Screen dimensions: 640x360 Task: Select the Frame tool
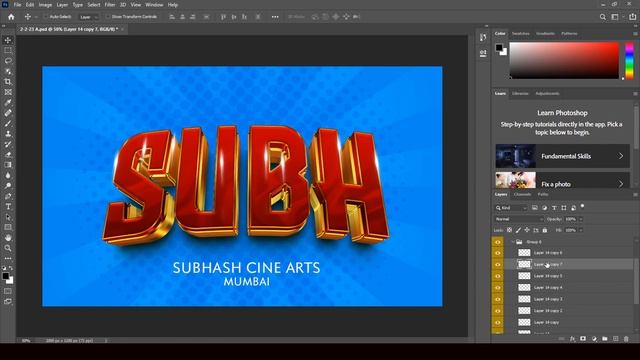(8, 92)
